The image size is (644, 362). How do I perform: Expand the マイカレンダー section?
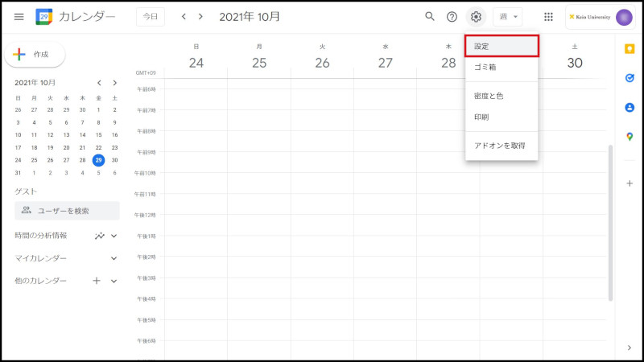(x=114, y=258)
